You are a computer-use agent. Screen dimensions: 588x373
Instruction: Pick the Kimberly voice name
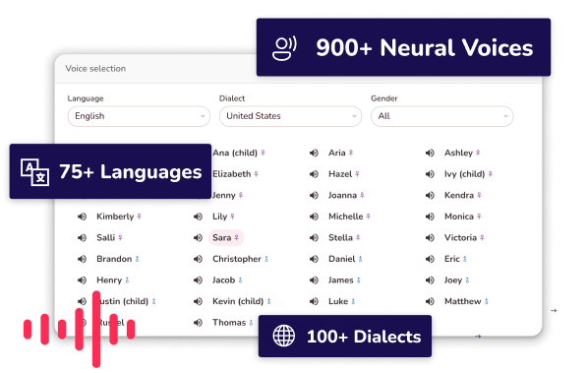click(115, 217)
